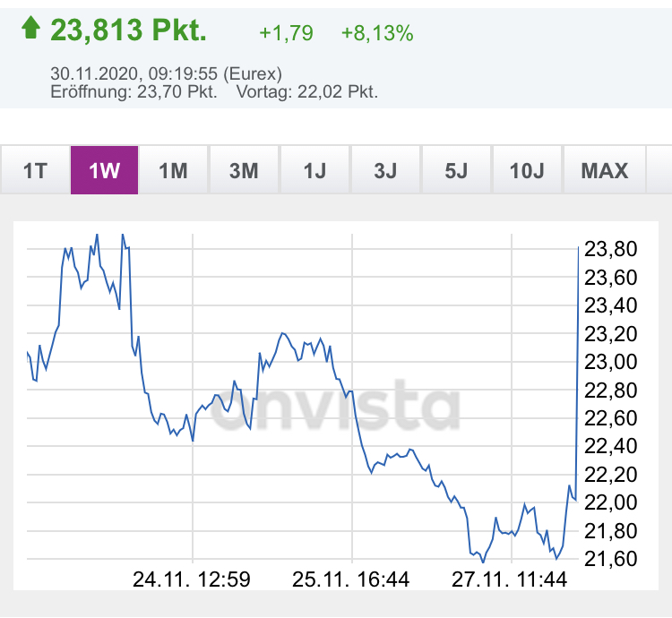Show the 1J yearly chart
Image resolution: width=672 pixels, height=618 pixels.
[x=314, y=170]
